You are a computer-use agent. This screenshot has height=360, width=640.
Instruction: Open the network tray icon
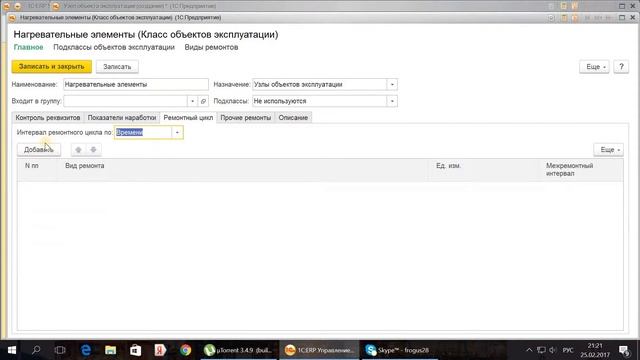click(x=541, y=350)
